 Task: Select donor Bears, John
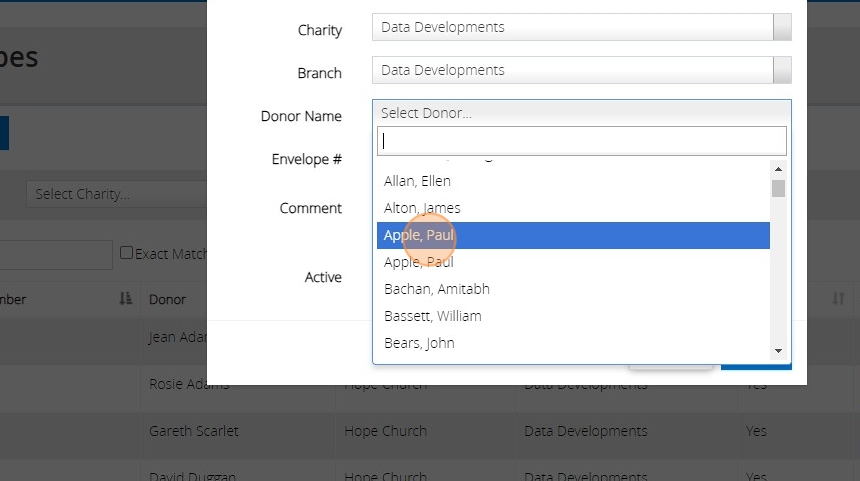pyautogui.click(x=573, y=343)
